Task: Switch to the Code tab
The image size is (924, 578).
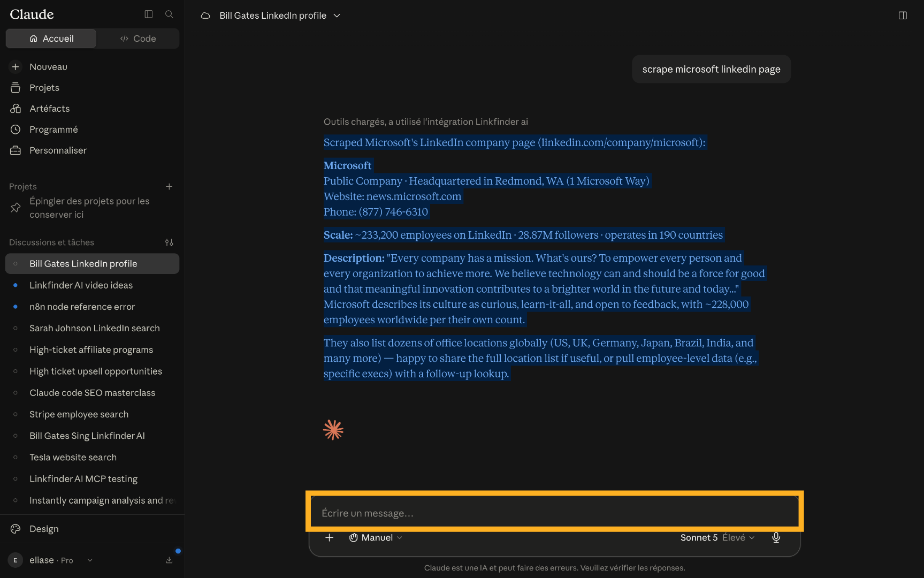Action: [x=138, y=39]
